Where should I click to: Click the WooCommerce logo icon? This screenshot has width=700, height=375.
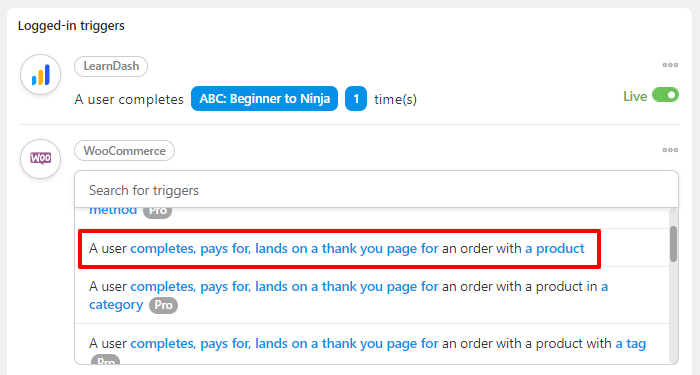coord(40,159)
